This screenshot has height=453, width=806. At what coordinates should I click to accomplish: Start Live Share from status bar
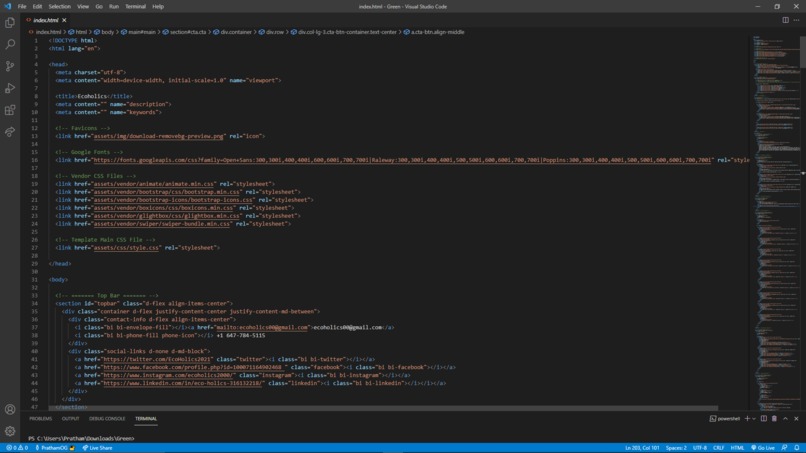click(x=97, y=448)
